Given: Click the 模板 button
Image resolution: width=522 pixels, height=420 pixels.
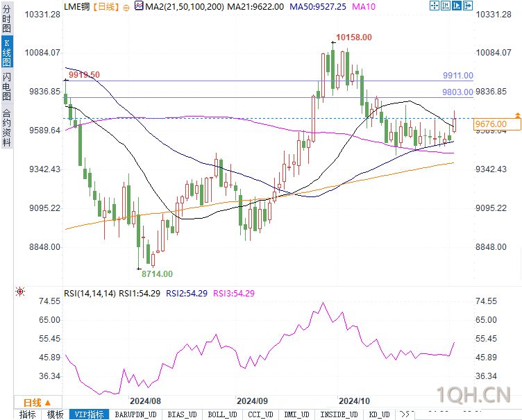Looking at the screenshot, I should click(x=56, y=414).
